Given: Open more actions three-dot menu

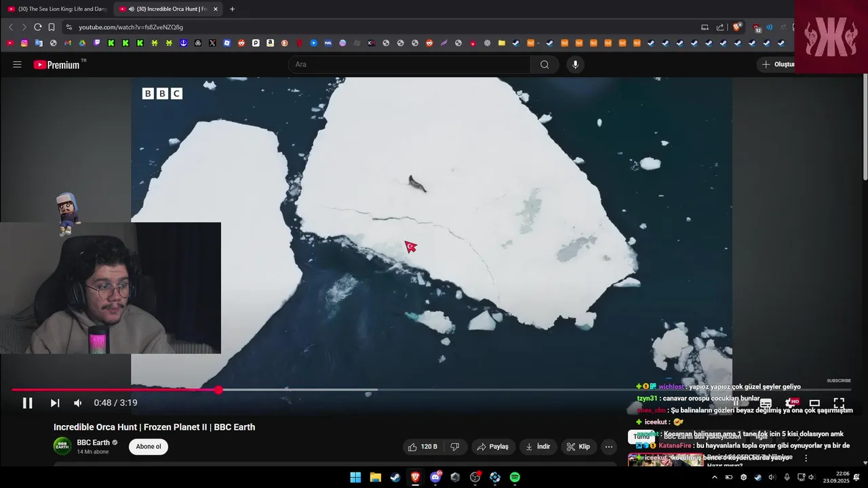Looking at the screenshot, I should click(609, 447).
